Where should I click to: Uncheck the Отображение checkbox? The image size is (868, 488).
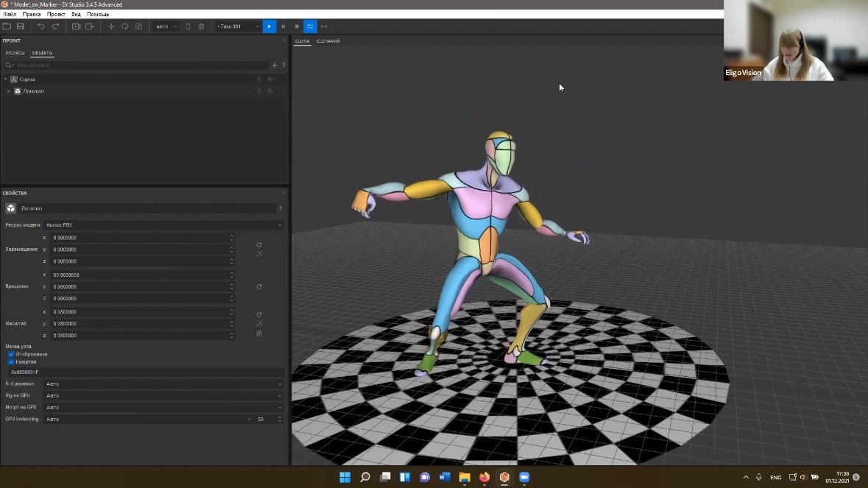[11, 354]
